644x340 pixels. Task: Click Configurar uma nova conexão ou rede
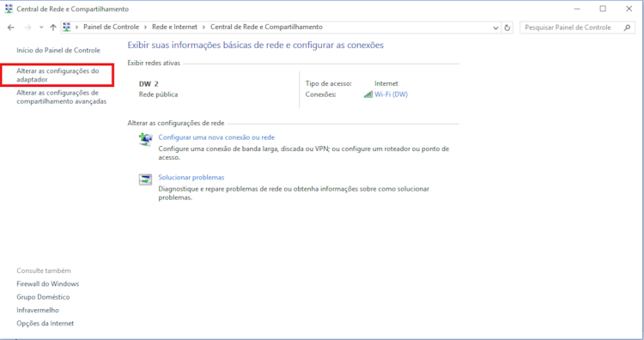[216, 137]
